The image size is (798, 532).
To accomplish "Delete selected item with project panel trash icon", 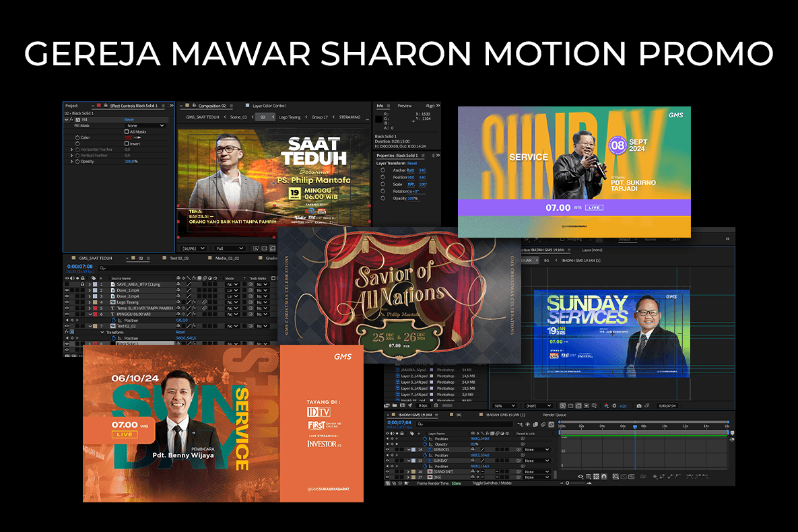I will point(436,406).
